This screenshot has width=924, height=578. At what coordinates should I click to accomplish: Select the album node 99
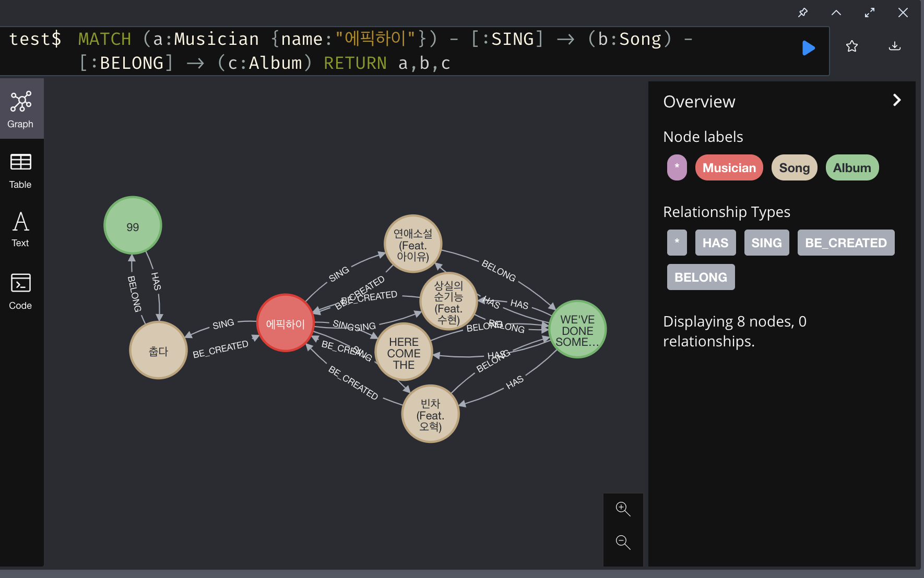[x=133, y=225]
